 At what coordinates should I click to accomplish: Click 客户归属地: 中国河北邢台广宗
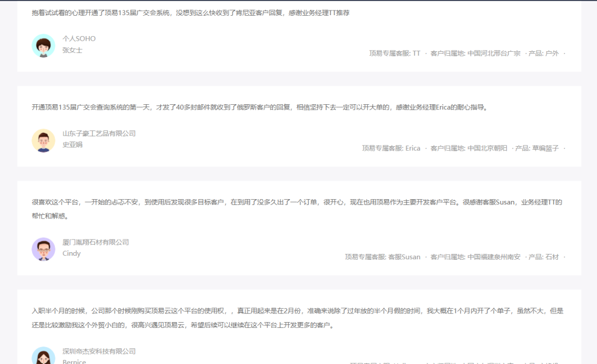(x=475, y=53)
